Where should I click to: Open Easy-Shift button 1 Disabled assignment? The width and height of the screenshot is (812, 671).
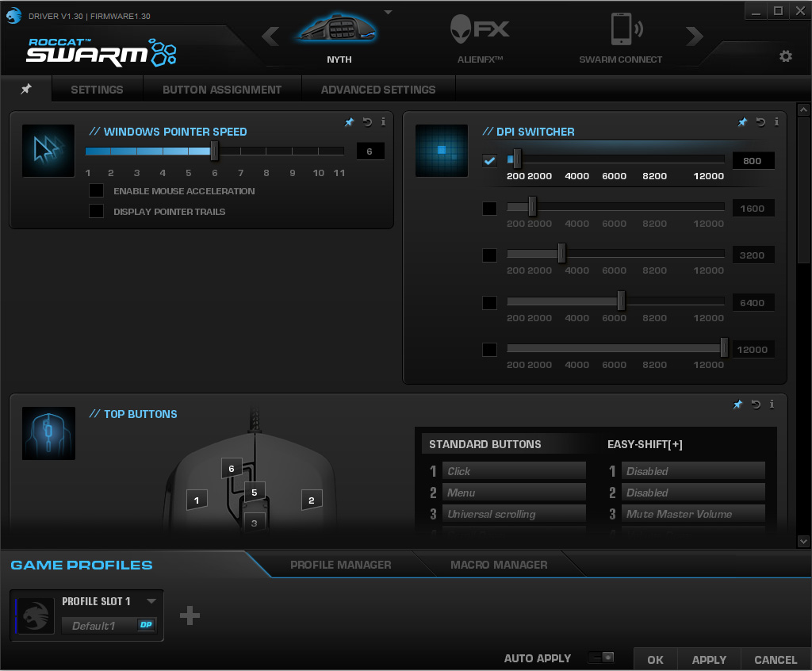(x=693, y=471)
